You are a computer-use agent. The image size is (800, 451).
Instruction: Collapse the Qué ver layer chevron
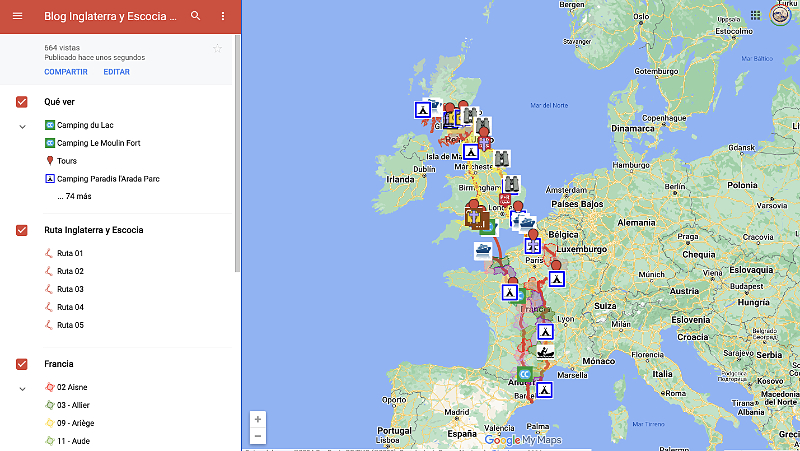(x=22, y=127)
